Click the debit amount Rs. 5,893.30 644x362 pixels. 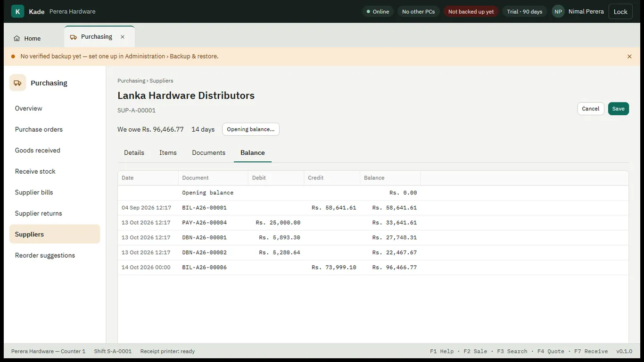(280, 237)
